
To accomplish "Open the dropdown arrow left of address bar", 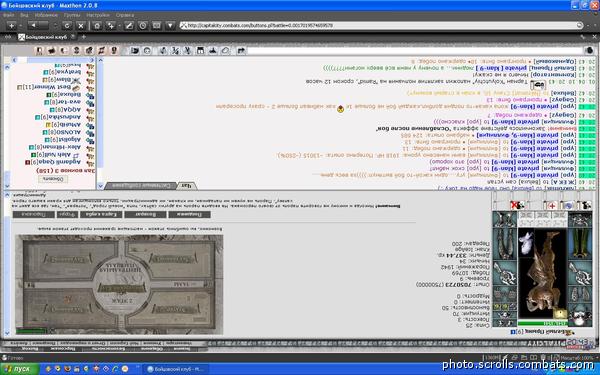I will [170, 26].
